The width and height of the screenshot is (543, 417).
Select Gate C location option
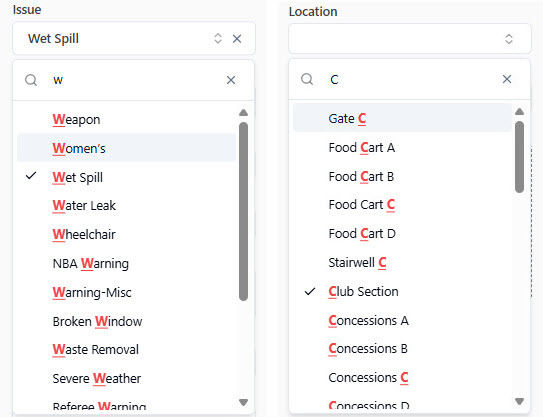click(x=402, y=118)
